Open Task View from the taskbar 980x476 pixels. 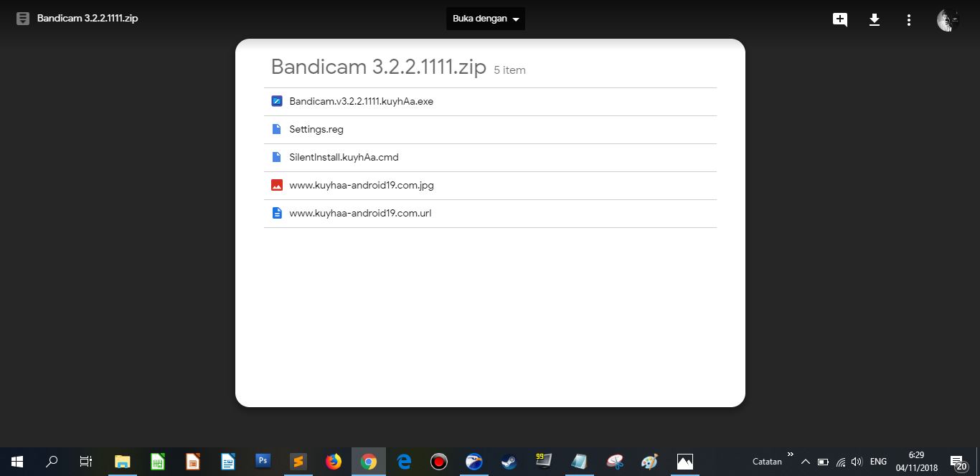(86, 462)
